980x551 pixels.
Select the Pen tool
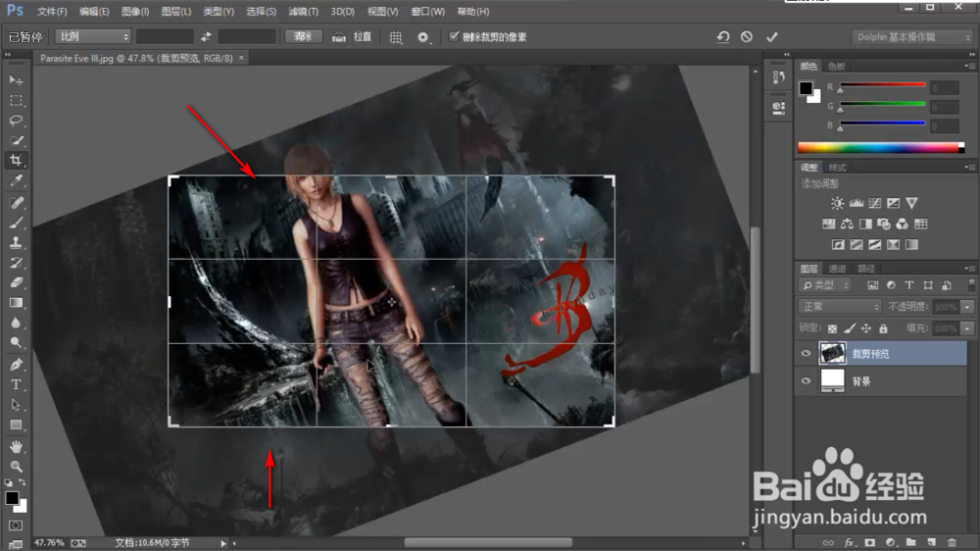(16, 364)
